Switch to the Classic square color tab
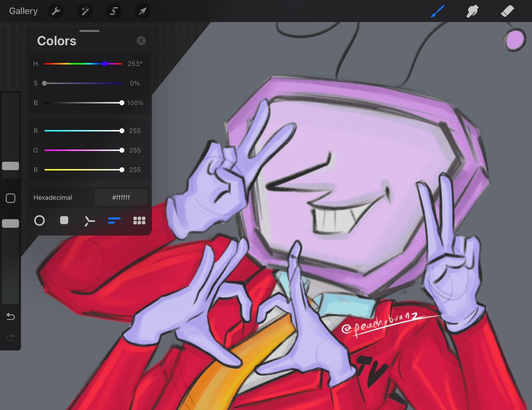Viewport: 532px width, 410px height. (x=64, y=220)
